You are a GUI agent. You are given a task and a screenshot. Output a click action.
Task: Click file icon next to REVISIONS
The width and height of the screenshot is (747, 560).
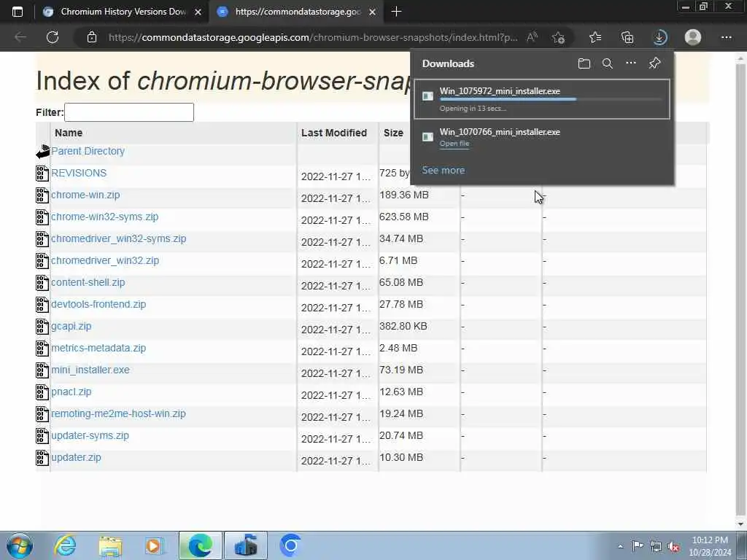point(42,174)
